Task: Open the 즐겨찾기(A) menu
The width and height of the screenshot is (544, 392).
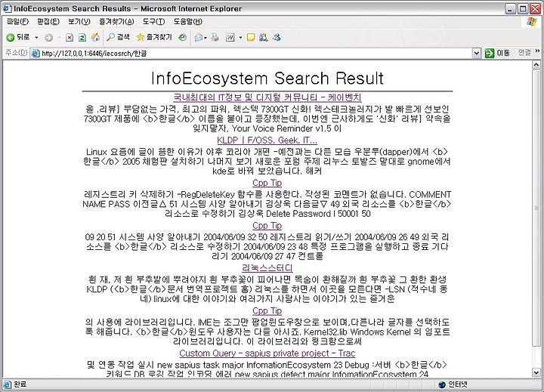Action: coord(116,22)
